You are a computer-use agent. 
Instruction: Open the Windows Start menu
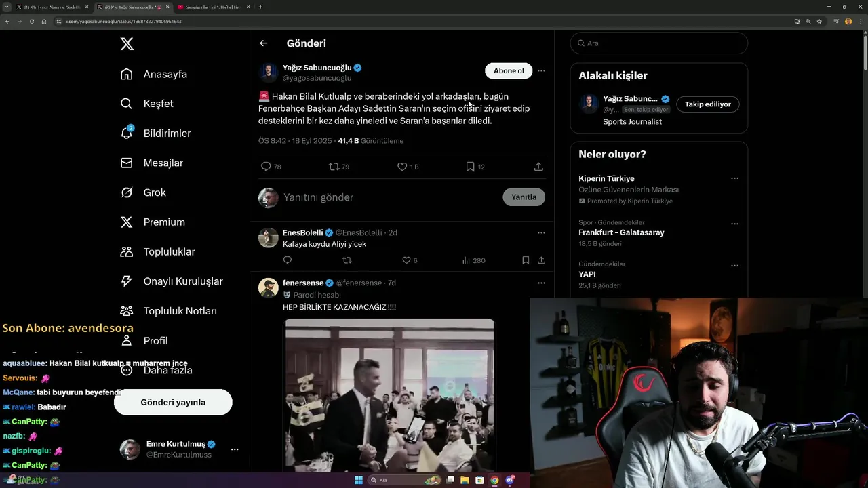[359, 481]
